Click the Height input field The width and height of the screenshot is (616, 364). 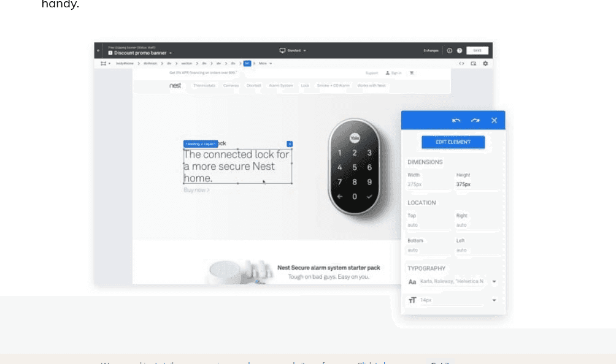click(x=478, y=184)
